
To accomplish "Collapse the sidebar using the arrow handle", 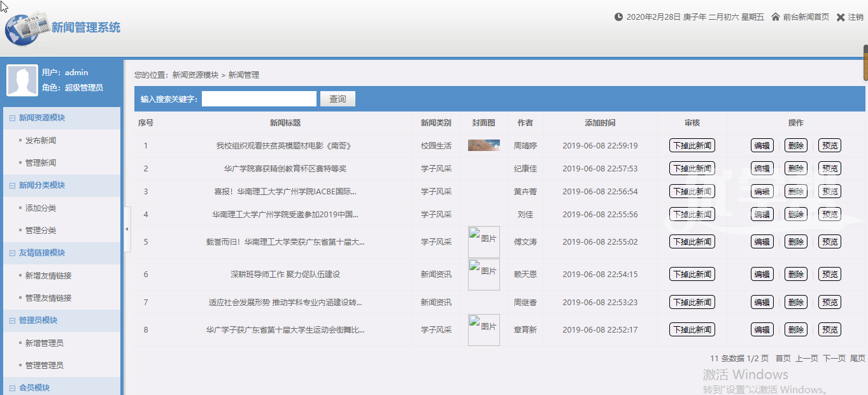I will (x=127, y=229).
